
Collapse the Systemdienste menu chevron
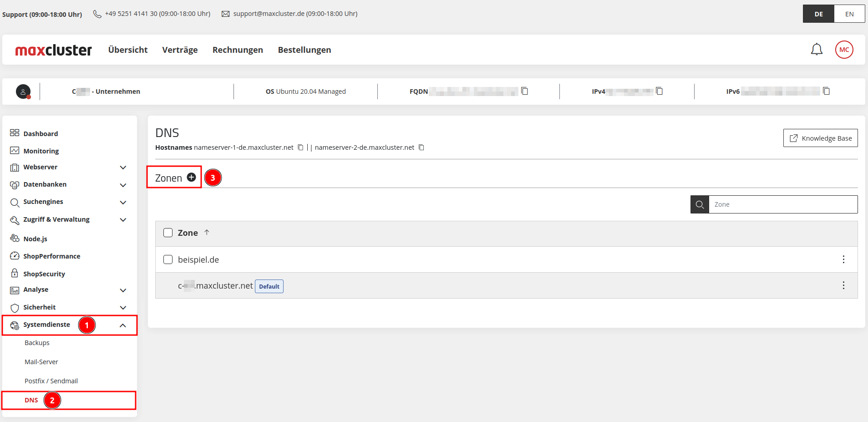(123, 325)
